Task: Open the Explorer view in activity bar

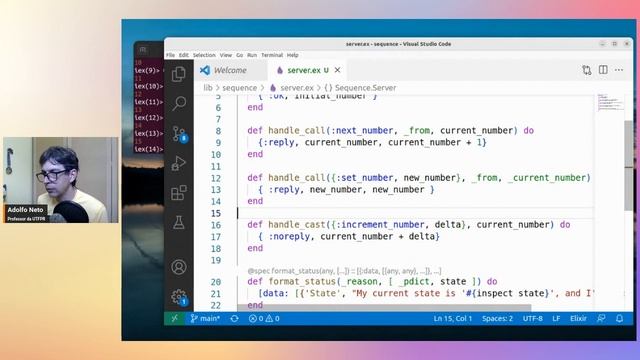Action: point(178,74)
